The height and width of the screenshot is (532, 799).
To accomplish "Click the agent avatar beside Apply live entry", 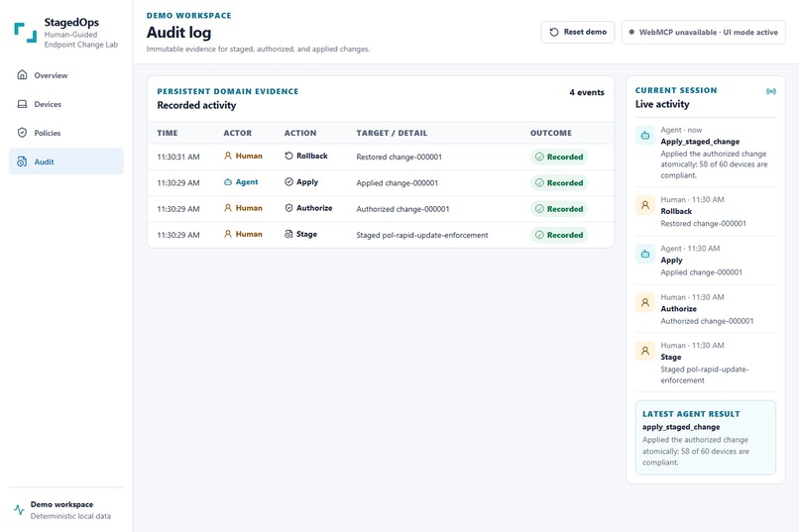I will (645, 254).
